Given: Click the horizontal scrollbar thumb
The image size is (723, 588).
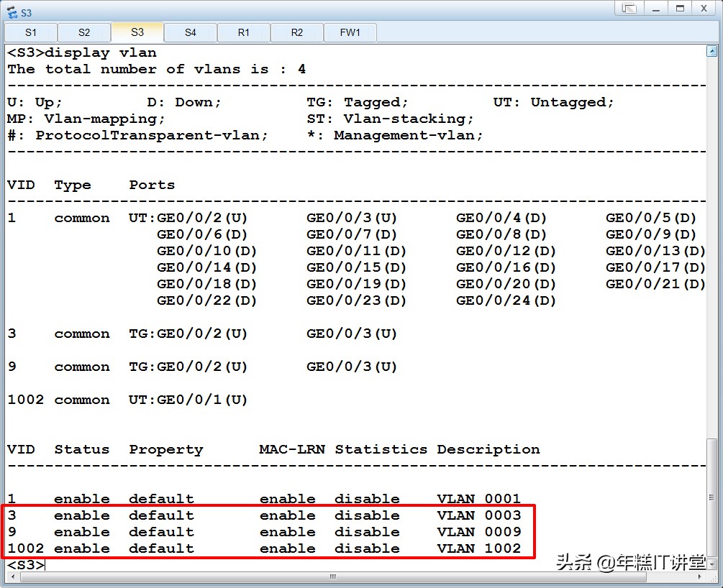Looking at the screenshot, I should pyautogui.click(x=333, y=576).
